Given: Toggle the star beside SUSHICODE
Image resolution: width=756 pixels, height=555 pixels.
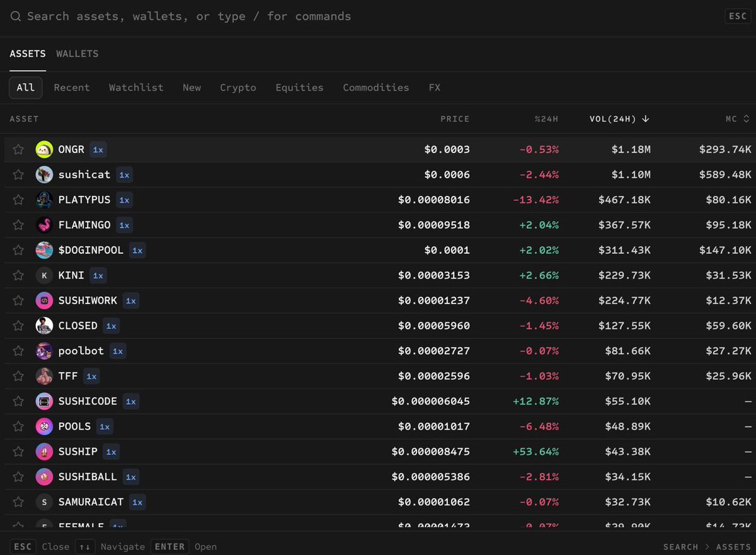Looking at the screenshot, I should pos(18,401).
